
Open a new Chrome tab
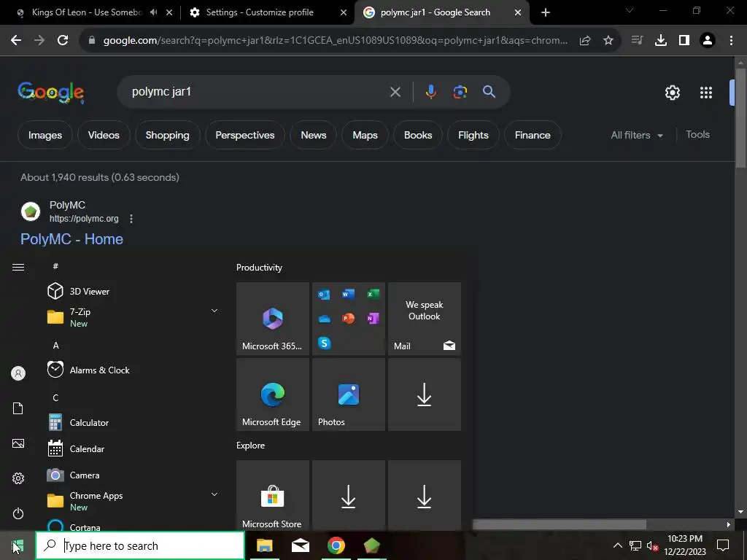(546, 12)
